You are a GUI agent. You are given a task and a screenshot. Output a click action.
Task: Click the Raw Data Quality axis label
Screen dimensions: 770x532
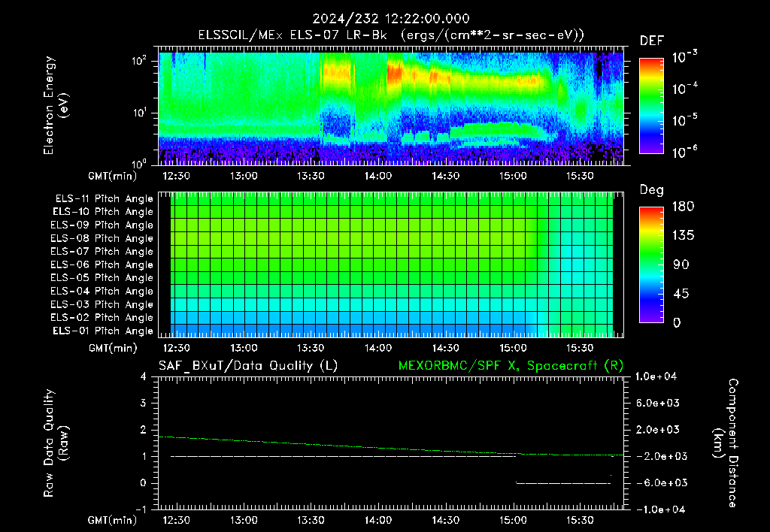[x=56, y=443]
